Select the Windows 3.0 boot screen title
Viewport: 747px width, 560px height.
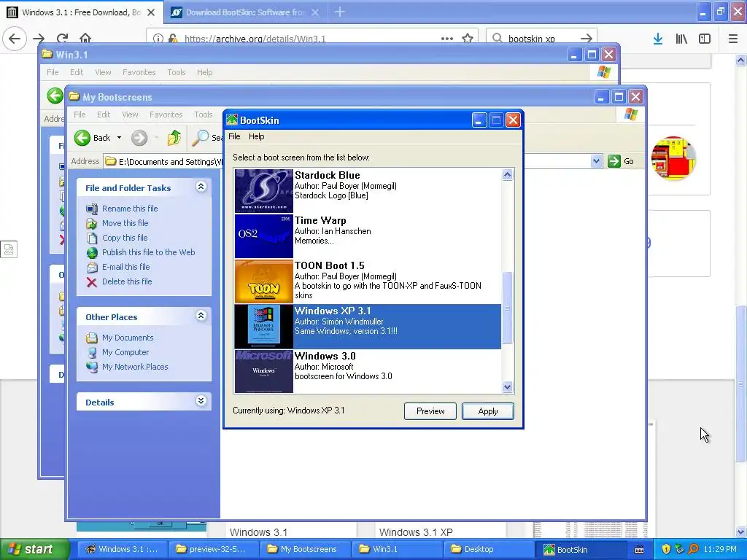click(x=325, y=356)
